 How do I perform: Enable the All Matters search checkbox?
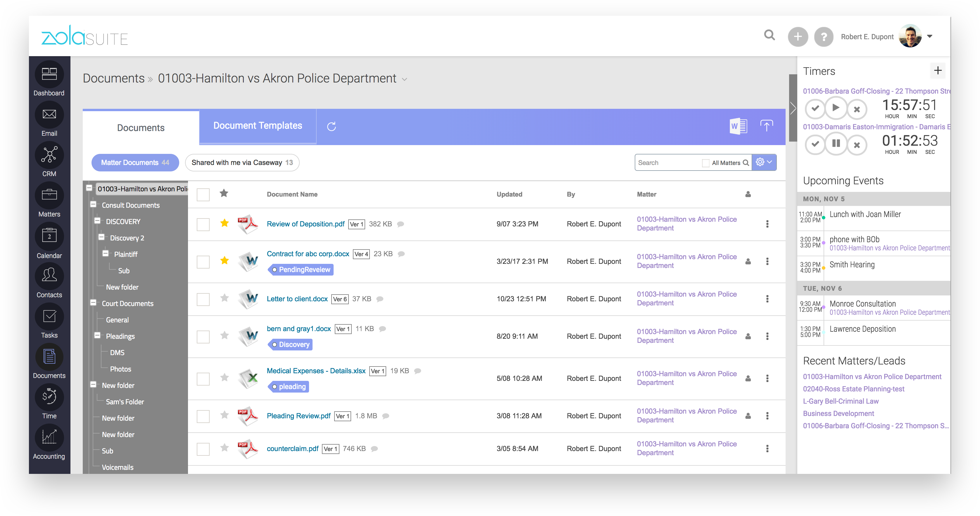(x=705, y=163)
